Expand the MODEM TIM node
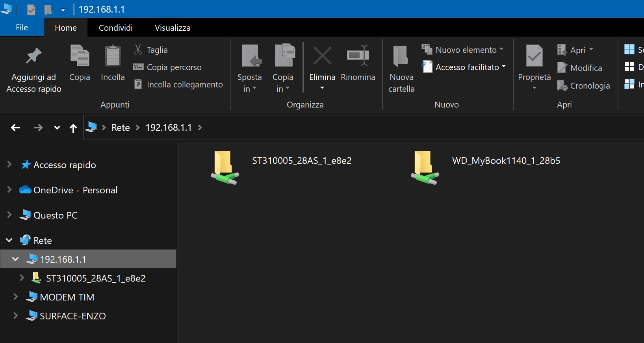Viewport: 644px width, 343px height. pos(16,297)
